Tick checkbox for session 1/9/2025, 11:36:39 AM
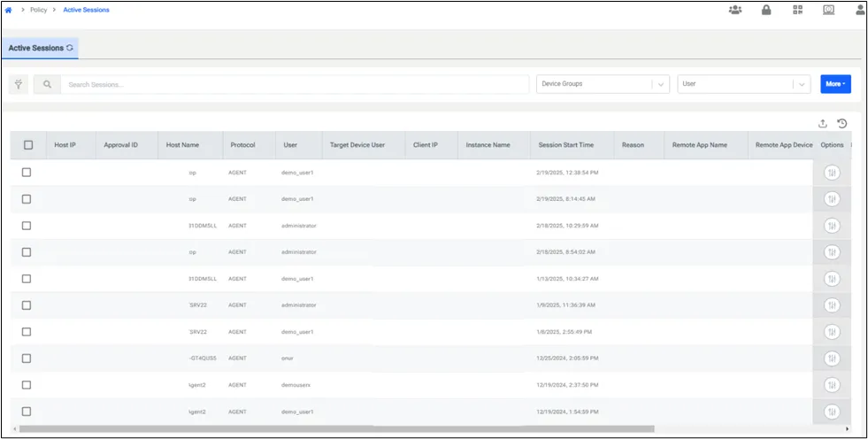This screenshot has width=868, height=439. (x=26, y=305)
